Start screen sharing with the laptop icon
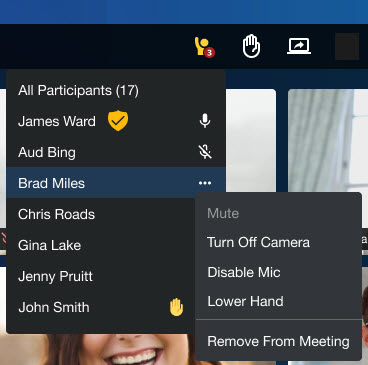The image size is (368, 365). click(x=299, y=46)
